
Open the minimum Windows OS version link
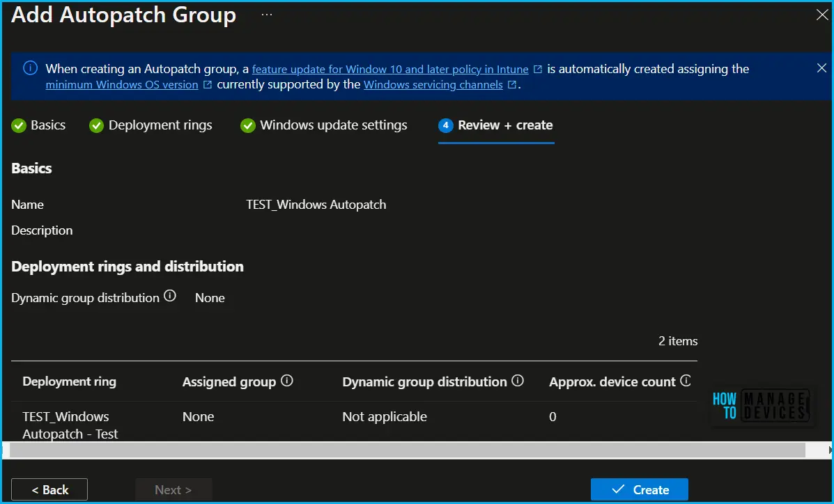[122, 84]
